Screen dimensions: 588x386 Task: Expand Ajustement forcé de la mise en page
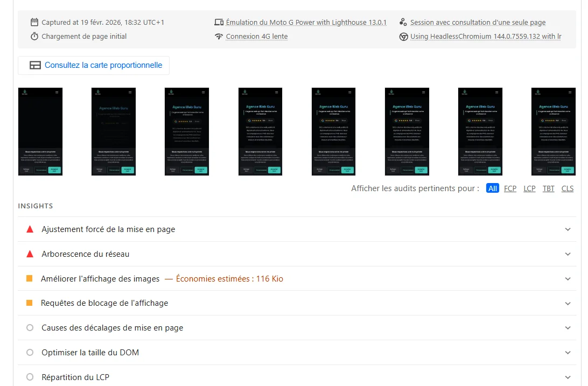tap(568, 229)
